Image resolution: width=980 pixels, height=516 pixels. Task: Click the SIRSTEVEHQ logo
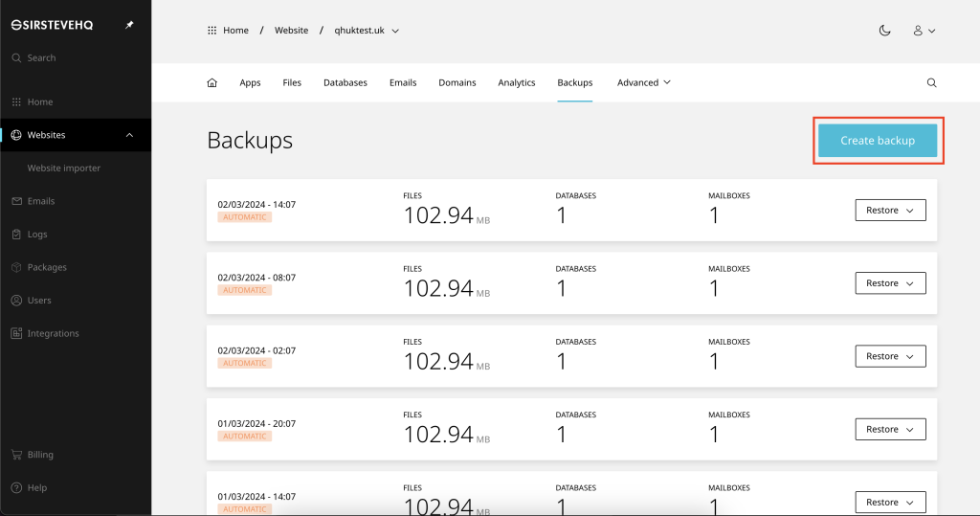click(52, 25)
